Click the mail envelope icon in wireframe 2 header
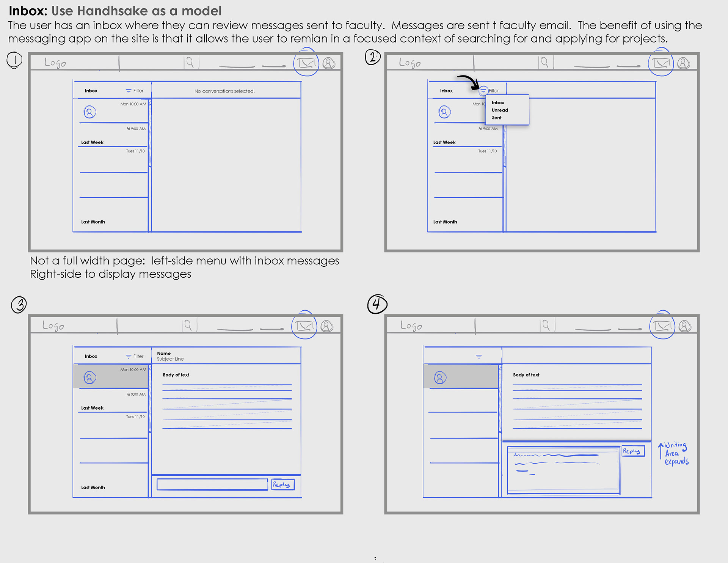The image size is (728, 563). [x=661, y=62]
